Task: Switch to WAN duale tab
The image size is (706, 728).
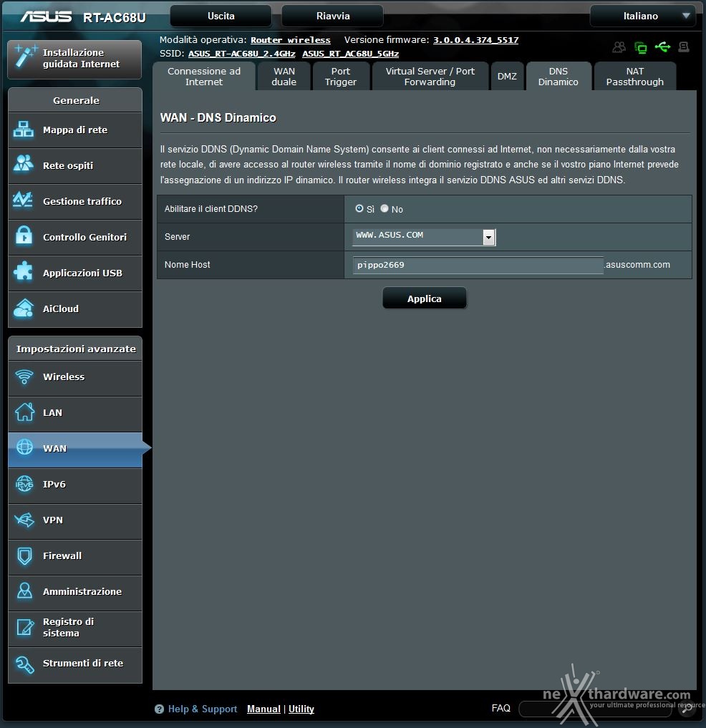Action: [284, 77]
